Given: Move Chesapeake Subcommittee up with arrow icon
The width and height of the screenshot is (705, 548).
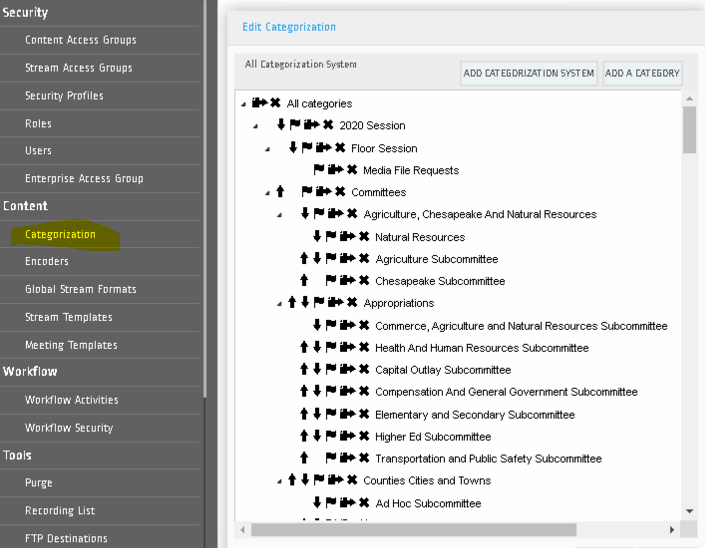Looking at the screenshot, I should 304,280.
